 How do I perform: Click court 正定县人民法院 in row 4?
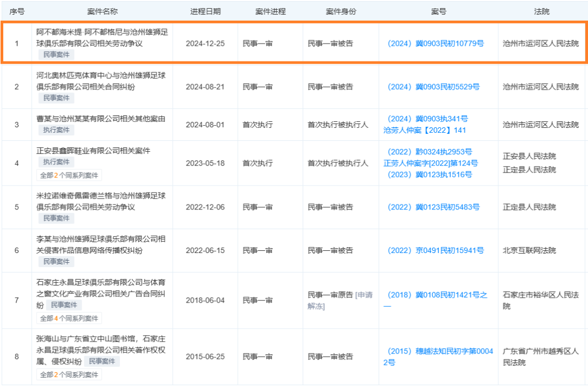(x=529, y=170)
